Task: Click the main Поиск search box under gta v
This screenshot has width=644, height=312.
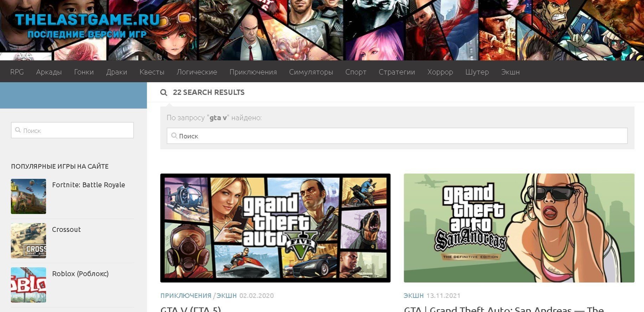Action: click(x=397, y=136)
